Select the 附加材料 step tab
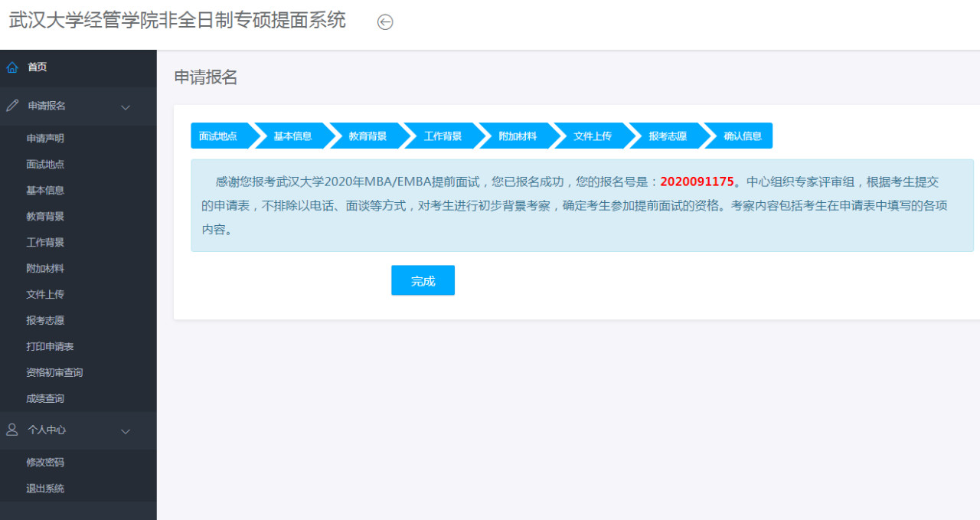The height and width of the screenshot is (520, 980). click(518, 136)
